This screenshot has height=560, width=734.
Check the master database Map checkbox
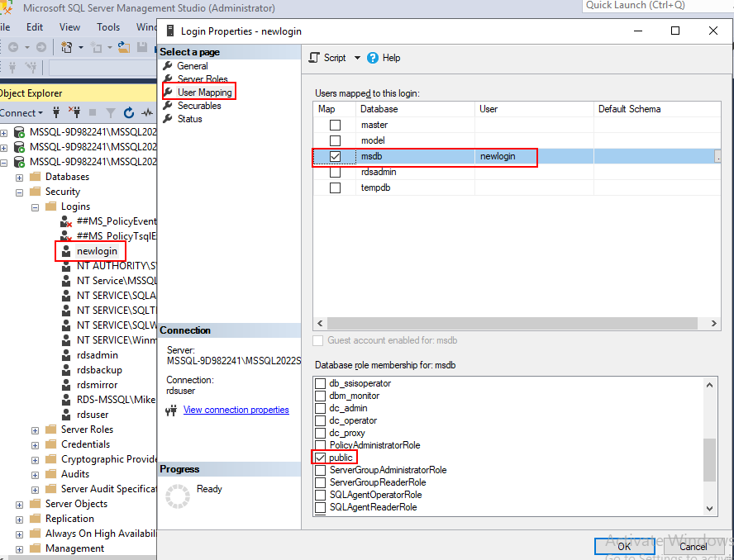(x=335, y=125)
